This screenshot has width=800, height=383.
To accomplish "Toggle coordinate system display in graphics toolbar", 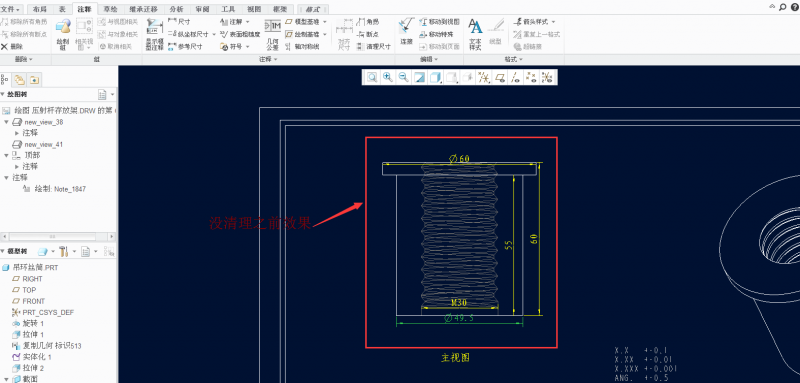I will [x=547, y=78].
